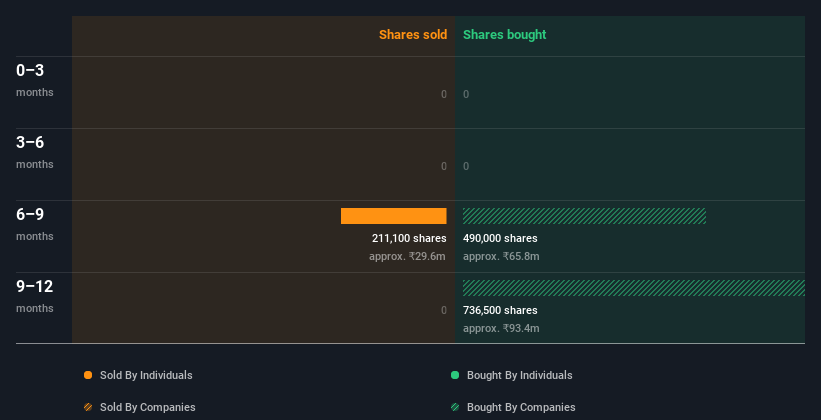Click the orange Sold By Individuals legend dot
Screen dimensions: 821x420
(x=88, y=375)
